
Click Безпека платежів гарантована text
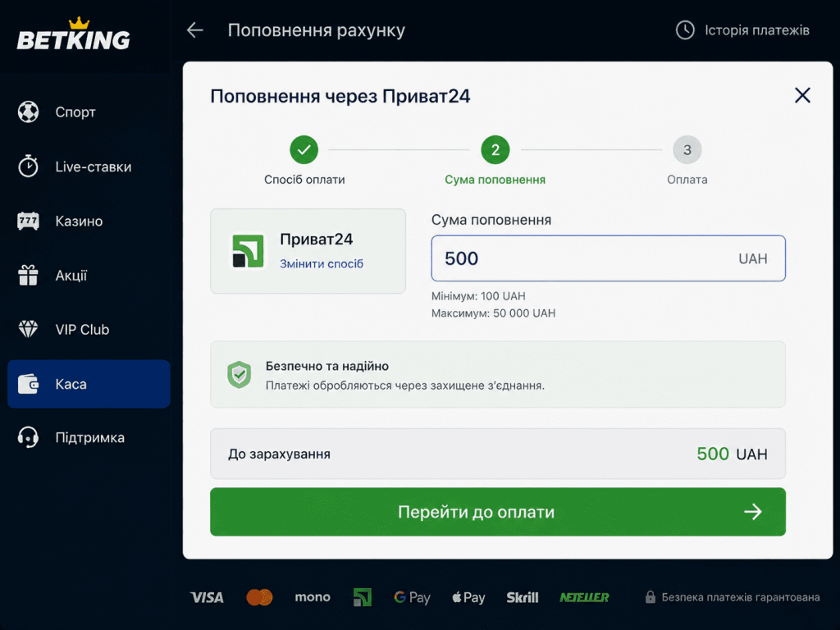coord(741,597)
